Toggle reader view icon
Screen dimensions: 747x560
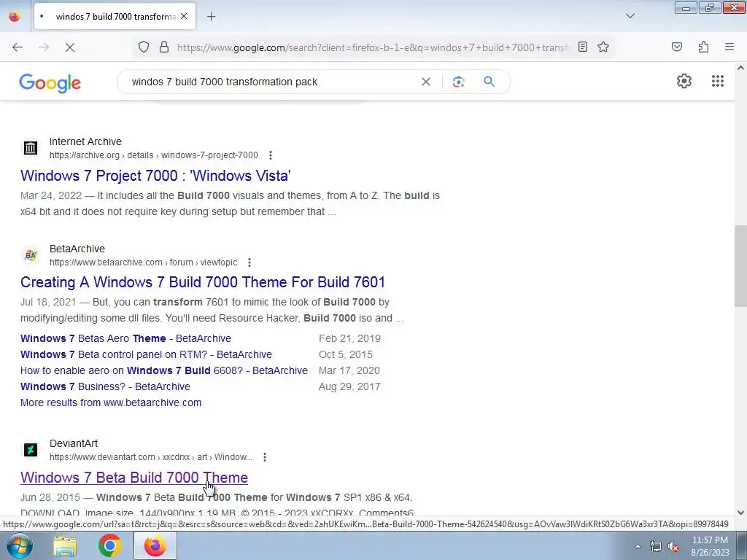point(583,47)
